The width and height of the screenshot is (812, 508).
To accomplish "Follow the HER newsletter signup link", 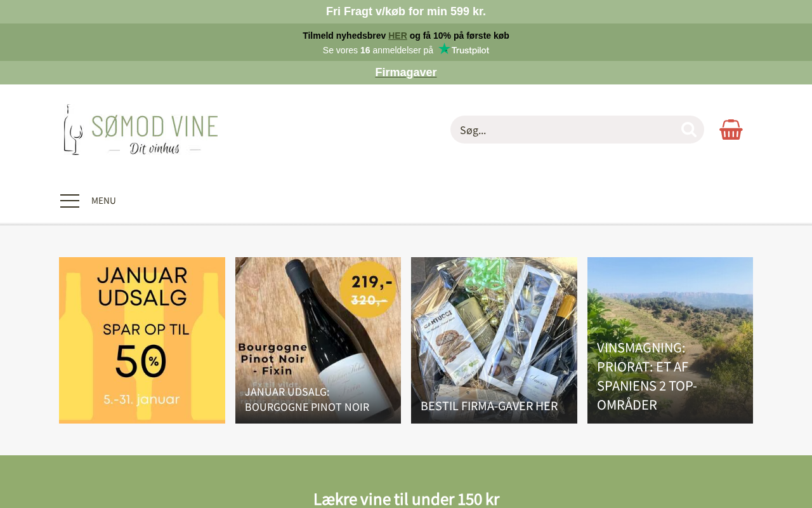I will point(398,36).
